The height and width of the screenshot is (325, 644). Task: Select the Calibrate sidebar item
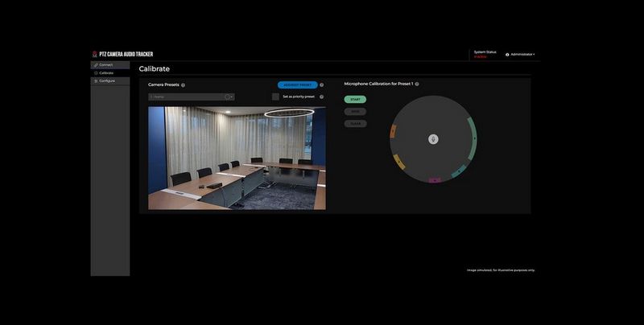110,73
